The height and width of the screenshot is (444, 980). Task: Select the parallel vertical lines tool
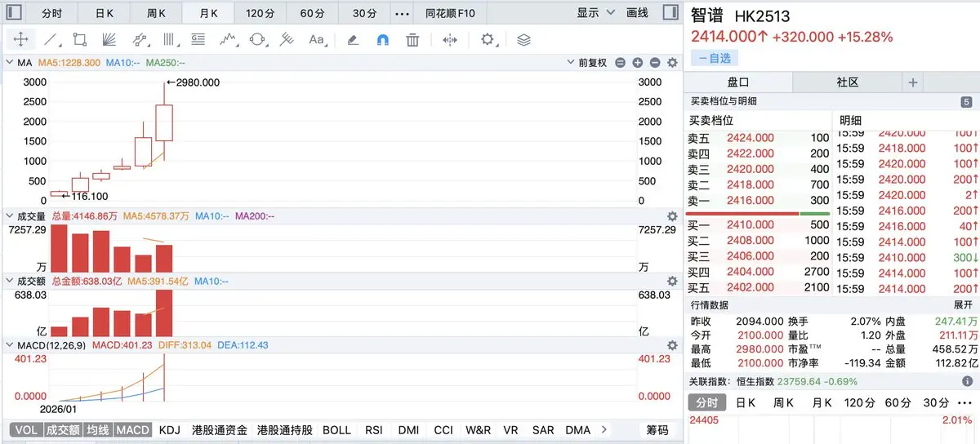[169, 39]
